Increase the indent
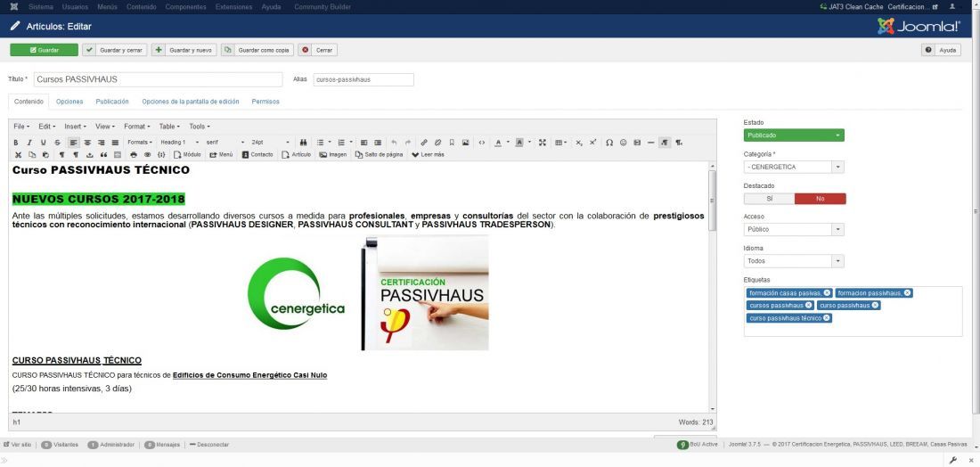The height and width of the screenshot is (467, 980). [x=378, y=143]
